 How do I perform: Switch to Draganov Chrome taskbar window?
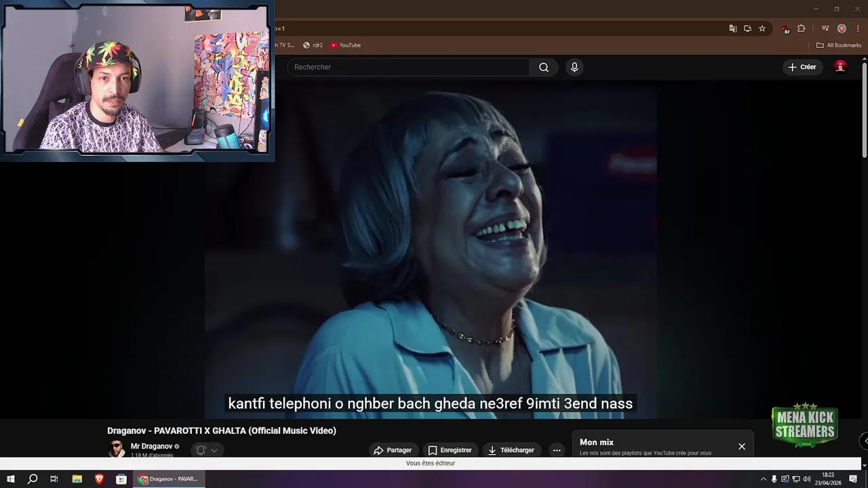coord(169,479)
